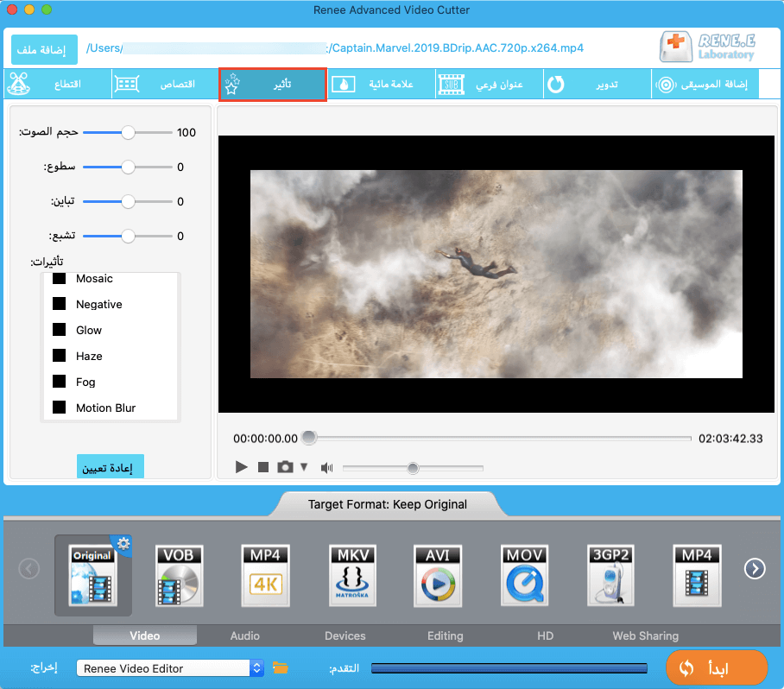Viewport: 784px width, 689px height.
Task: Click the effect stars icon
Action: pos(232,84)
